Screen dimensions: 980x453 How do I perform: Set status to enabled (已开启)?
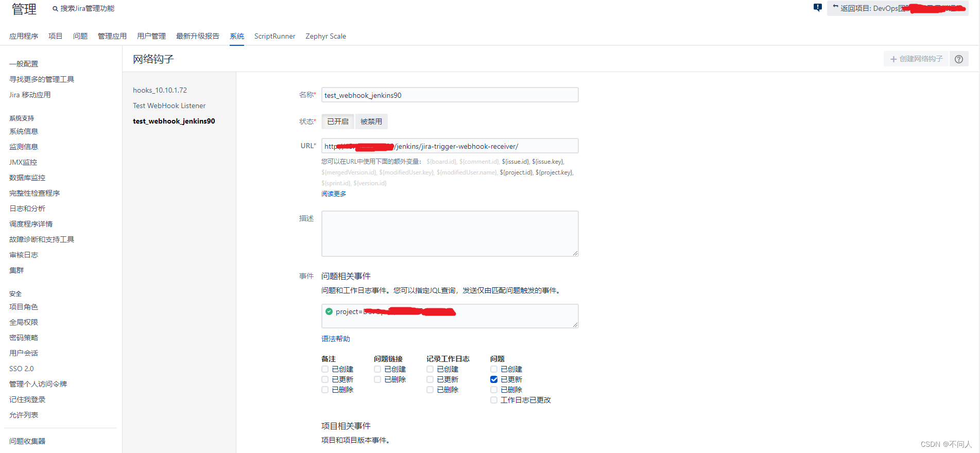click(x=338, y=121)
